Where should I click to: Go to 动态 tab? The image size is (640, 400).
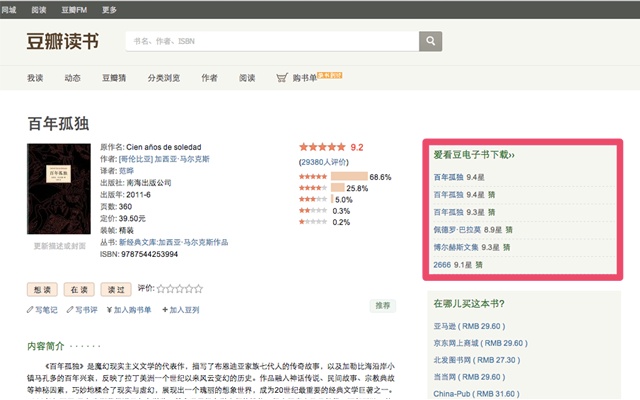[x=72, y=78]
